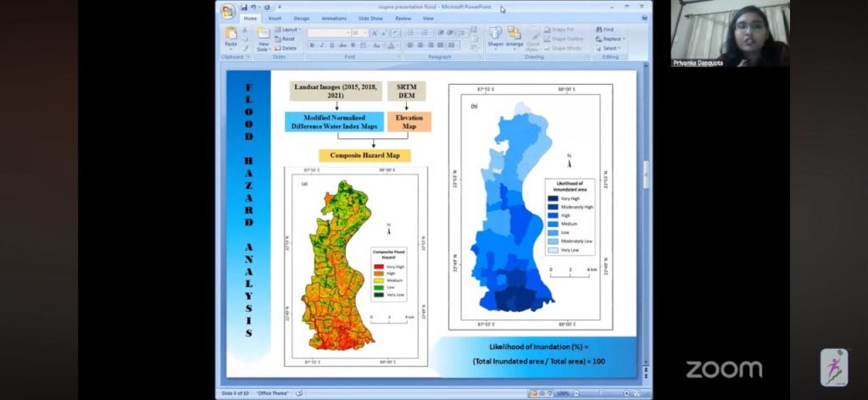
Task: Click the Replace button
Action: (x=611, y=39)
